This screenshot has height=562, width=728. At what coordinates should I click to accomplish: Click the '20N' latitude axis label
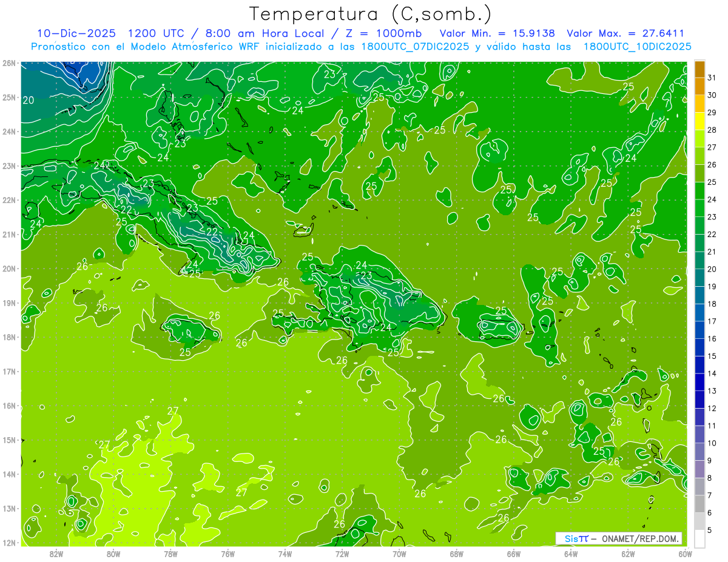[9, 269]
